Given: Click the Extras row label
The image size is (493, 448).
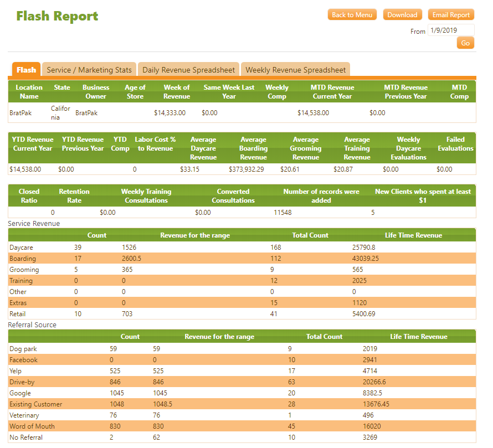Looking at the screenshot, I should point(18,303).
